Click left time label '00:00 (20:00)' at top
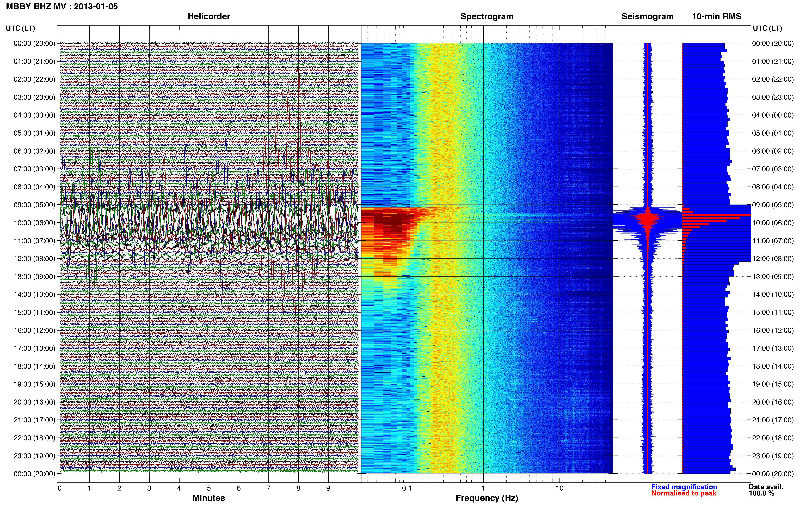Image resolution: width=812 pixels, height=508 pixels. tap(34, 43)
